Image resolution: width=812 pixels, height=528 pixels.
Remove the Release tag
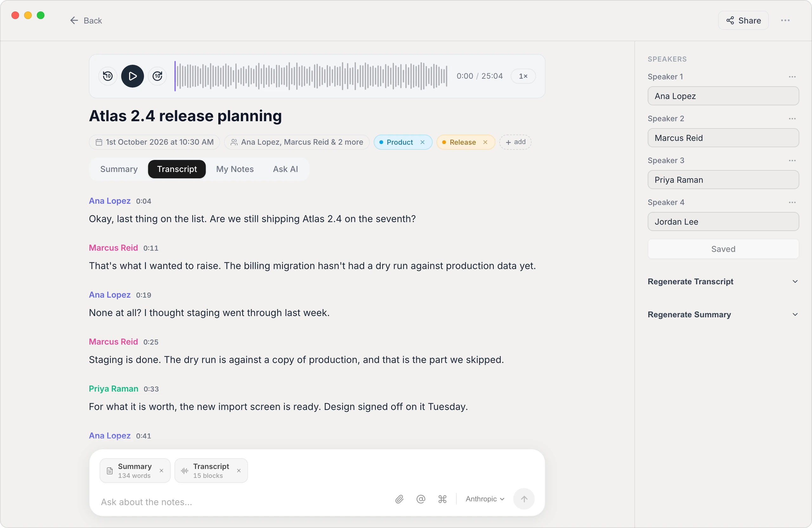pyautogui.click(x=485, y=142)
